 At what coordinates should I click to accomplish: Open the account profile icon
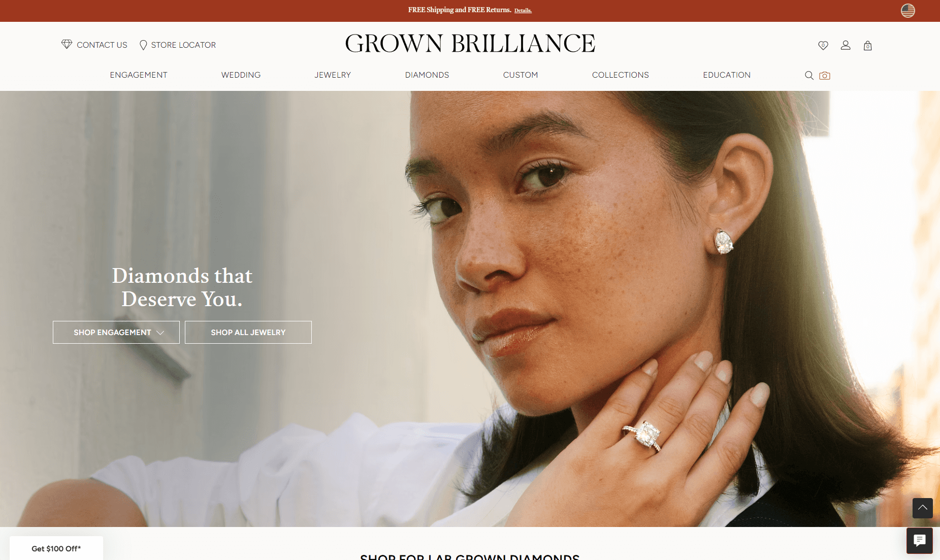click(846, 45)
